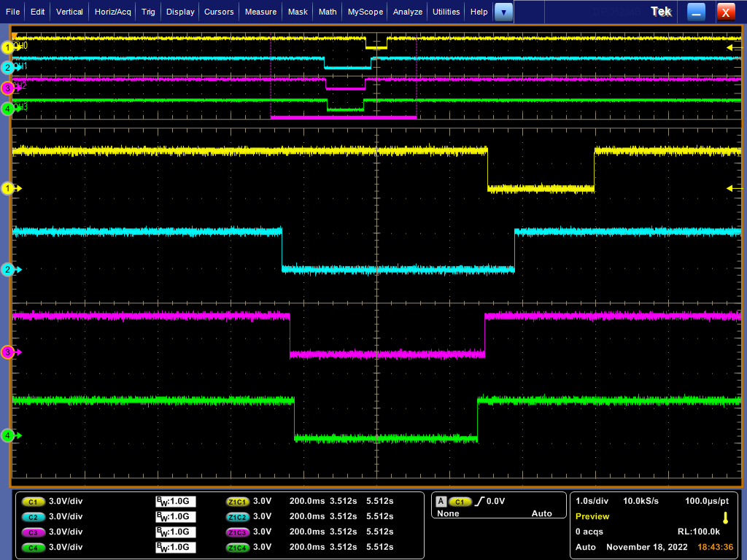Click the 1.0s/div horizontal scale readout
This screenshot has width=747, height=560.
click(592, 501)
